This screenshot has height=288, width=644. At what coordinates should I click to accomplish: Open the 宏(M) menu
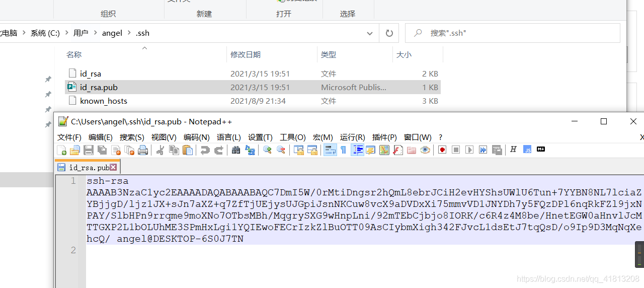pyautogui.click(x=323, y=137)
